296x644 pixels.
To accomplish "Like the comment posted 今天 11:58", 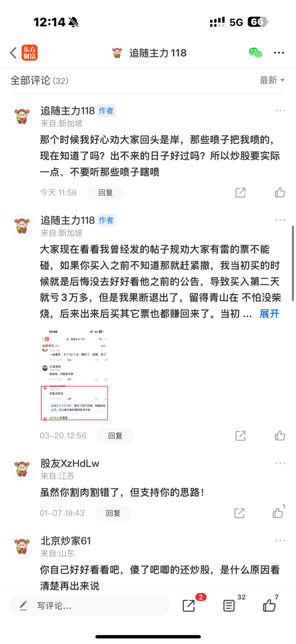I will [x=280, y=192].
